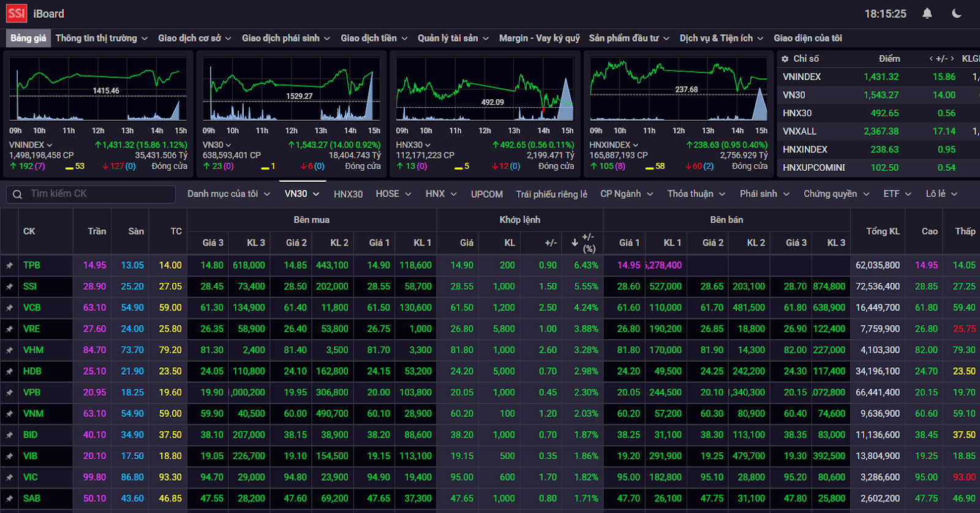Sort by percent change down arrow
Image resolution: width=980 pixels, height=513 pixels.
(x=575, y=243)
